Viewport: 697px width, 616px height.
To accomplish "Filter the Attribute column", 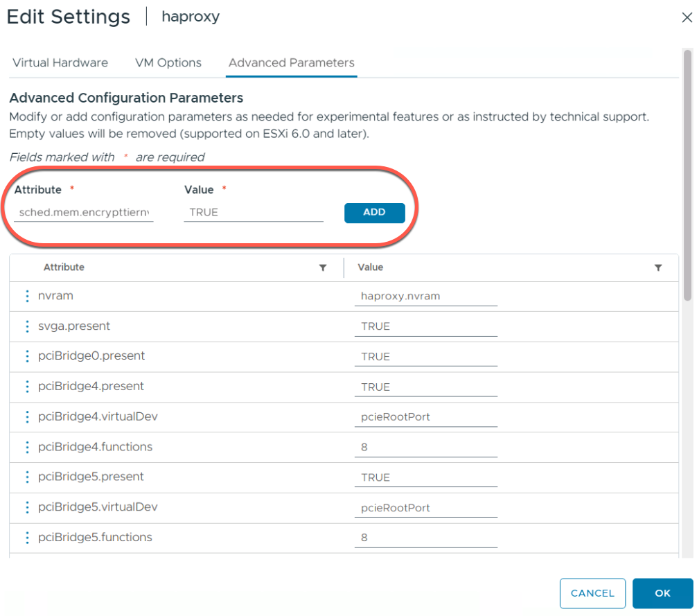I will tap(323, 267).
